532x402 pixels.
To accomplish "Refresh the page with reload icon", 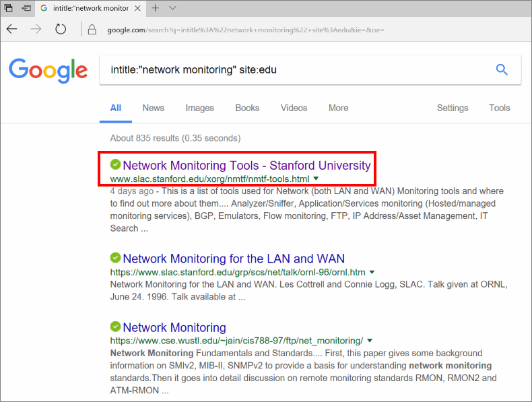I will pyautogui.click(x=61, y=29).
